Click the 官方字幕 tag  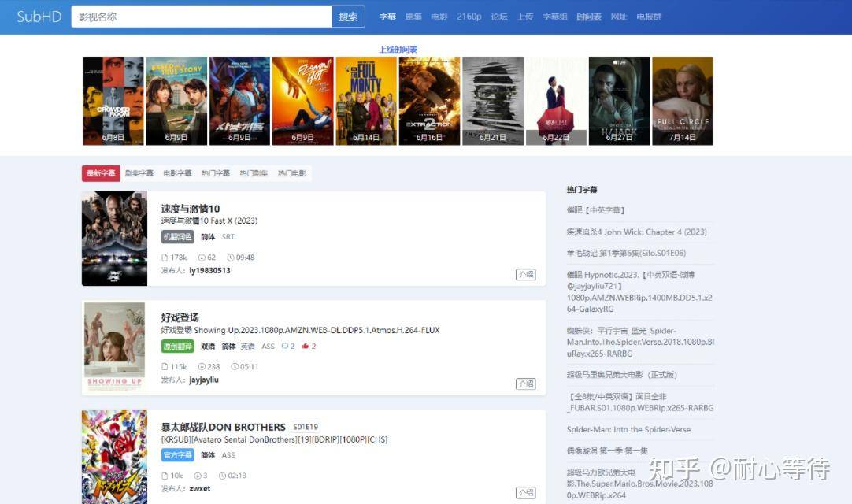click(178, 455)
